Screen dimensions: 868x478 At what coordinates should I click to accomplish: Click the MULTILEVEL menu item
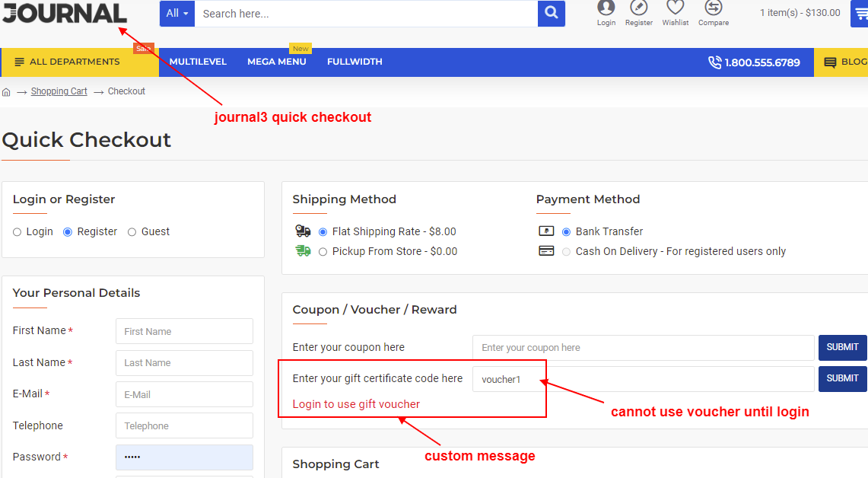tap(197, 62)
